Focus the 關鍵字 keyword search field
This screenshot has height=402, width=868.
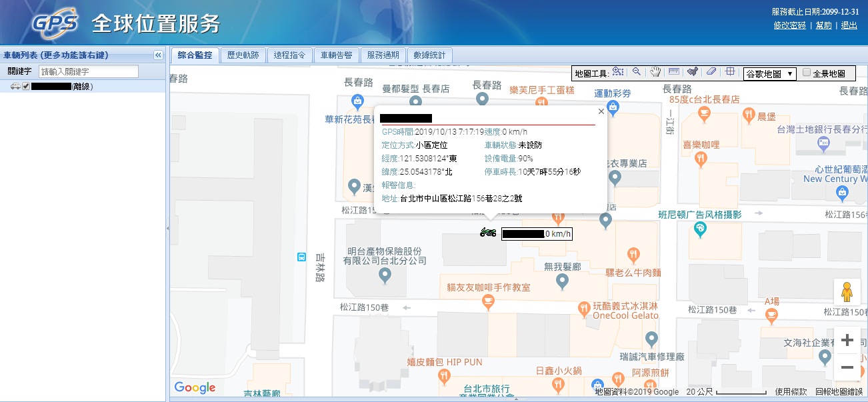coord(89,71)
